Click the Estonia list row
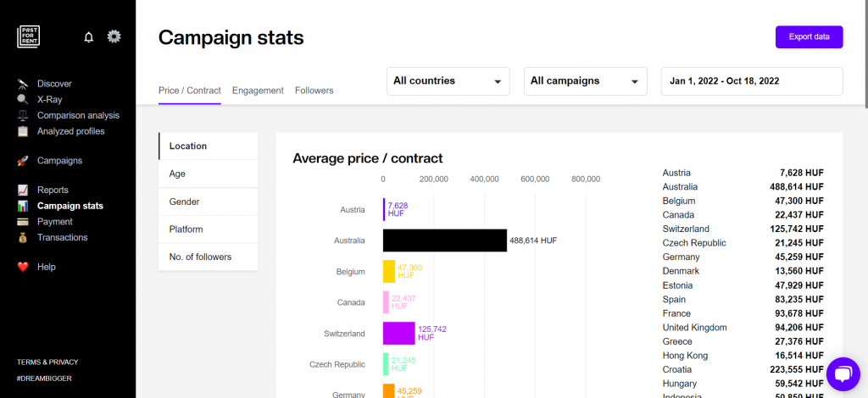868x398 pixels. point(743,285)
